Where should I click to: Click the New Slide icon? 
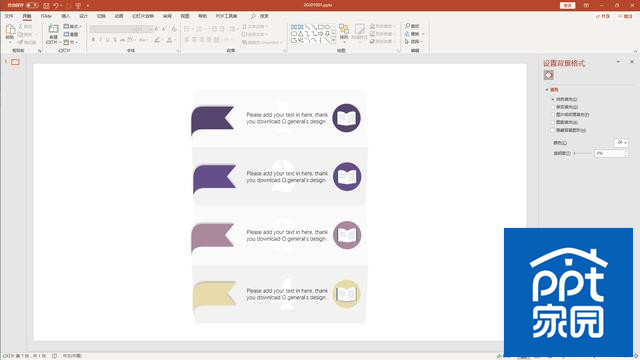[53, 29]
